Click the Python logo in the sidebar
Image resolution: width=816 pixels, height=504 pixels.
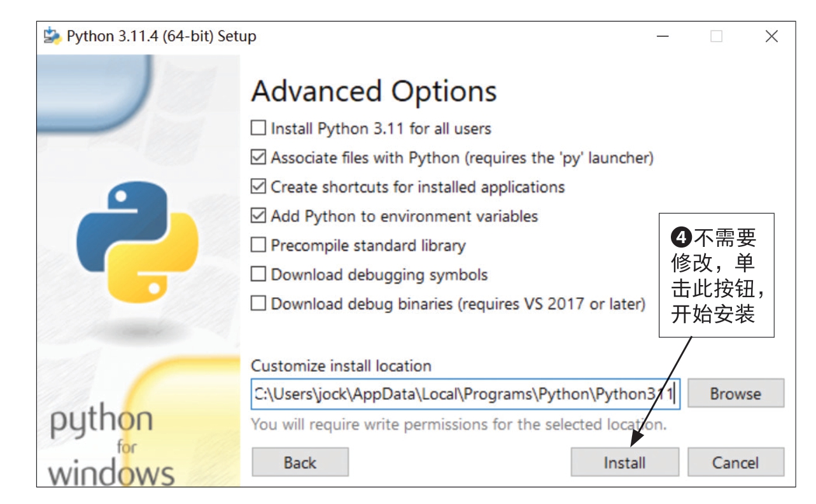pos(137,241)
